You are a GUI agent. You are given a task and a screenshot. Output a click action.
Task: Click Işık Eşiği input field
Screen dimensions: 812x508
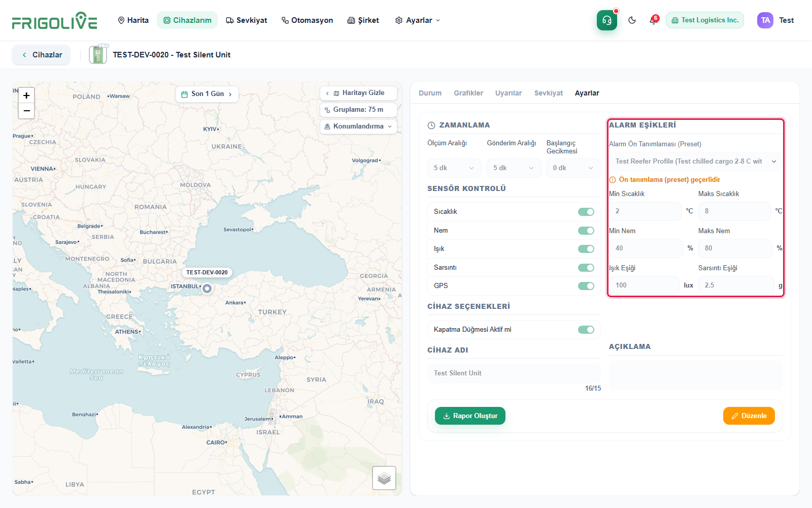pos(644,285)
